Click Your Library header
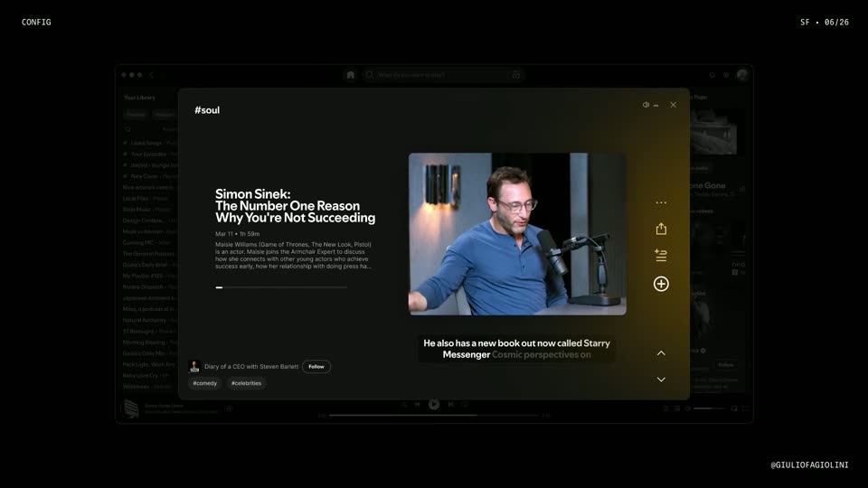 pyautogui.click(x=139, y=98)
